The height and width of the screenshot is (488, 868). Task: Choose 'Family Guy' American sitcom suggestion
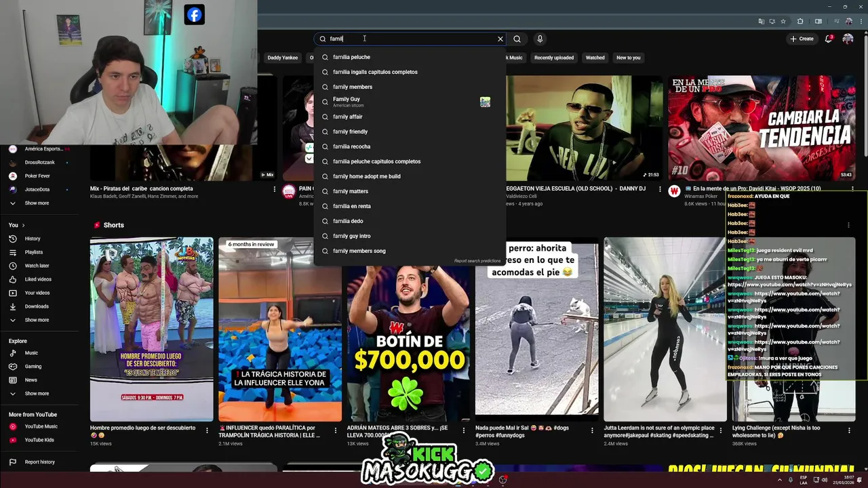click(410, 102)
